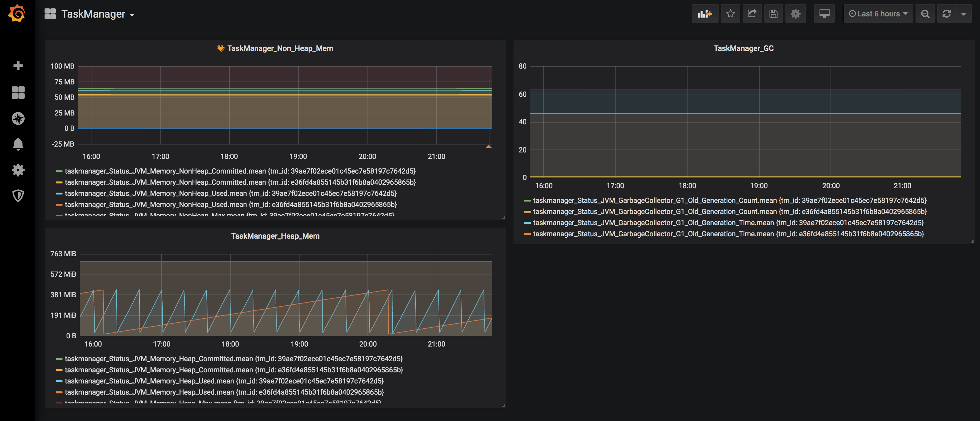The image size is (980, 421).
Task: Pick color for blue Heap_Used 39ae7f02 legend swatch
Action: pyautogui.click(x=59, y=381)
